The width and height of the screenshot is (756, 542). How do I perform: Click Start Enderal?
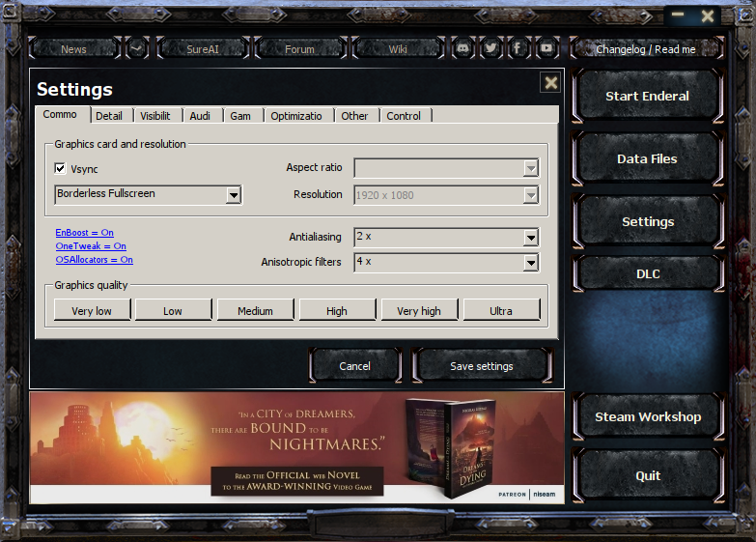pos(648,96)
